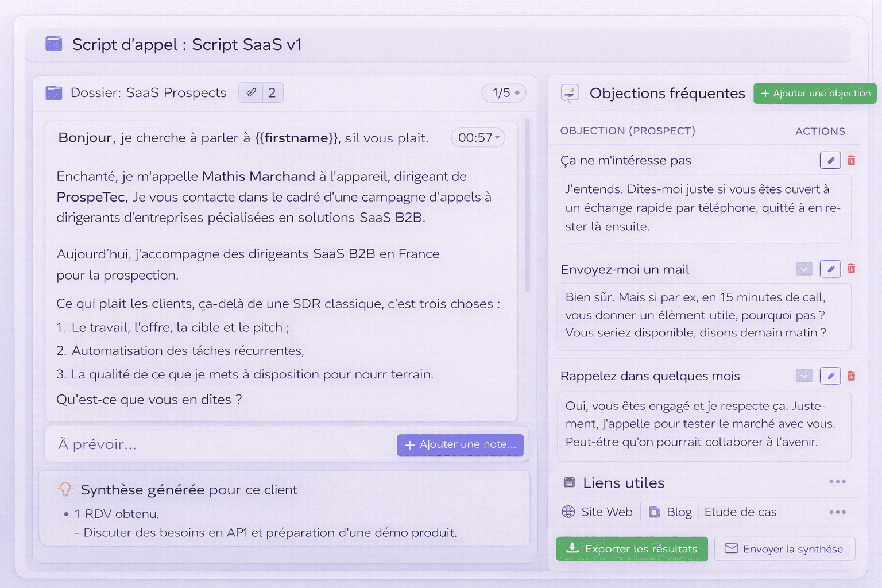The image size is (882, 588).
Task: Select the folder icon on Dossier SaaS Prospects
Action: pyautogui.click(x=53, y=92)
